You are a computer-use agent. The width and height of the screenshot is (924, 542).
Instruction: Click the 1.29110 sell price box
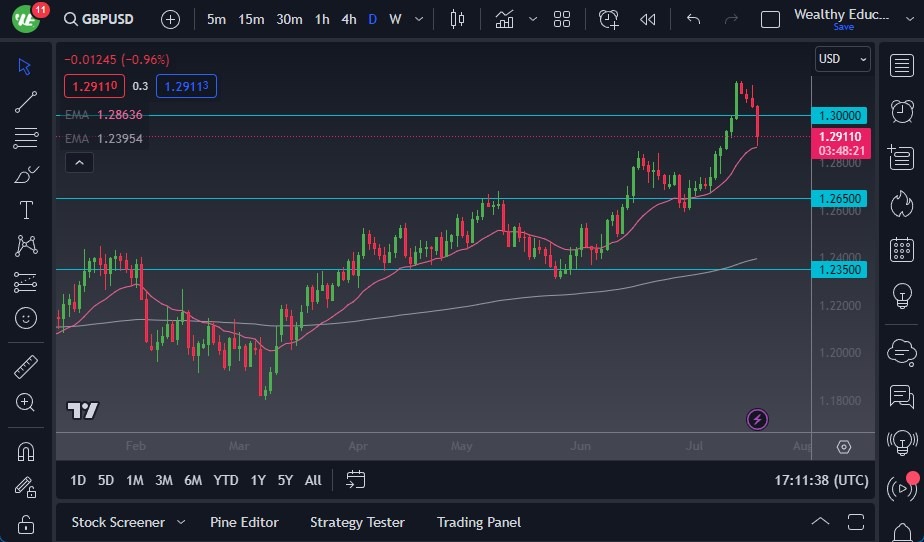tap(95, 86)
